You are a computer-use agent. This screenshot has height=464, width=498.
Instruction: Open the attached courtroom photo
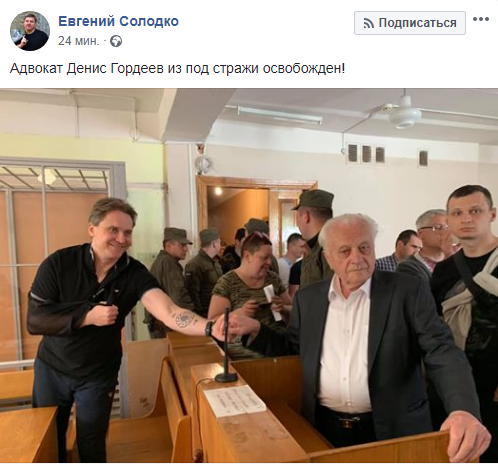coord(249,275)
